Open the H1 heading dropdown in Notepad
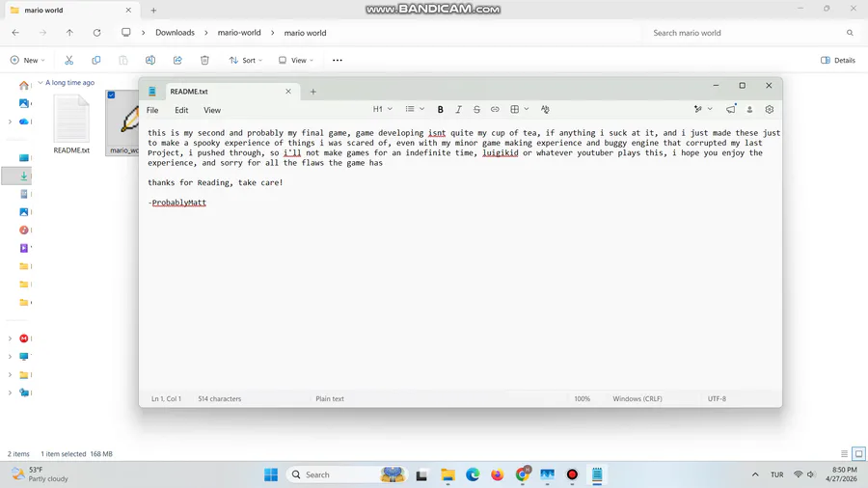 coord(383,110)
